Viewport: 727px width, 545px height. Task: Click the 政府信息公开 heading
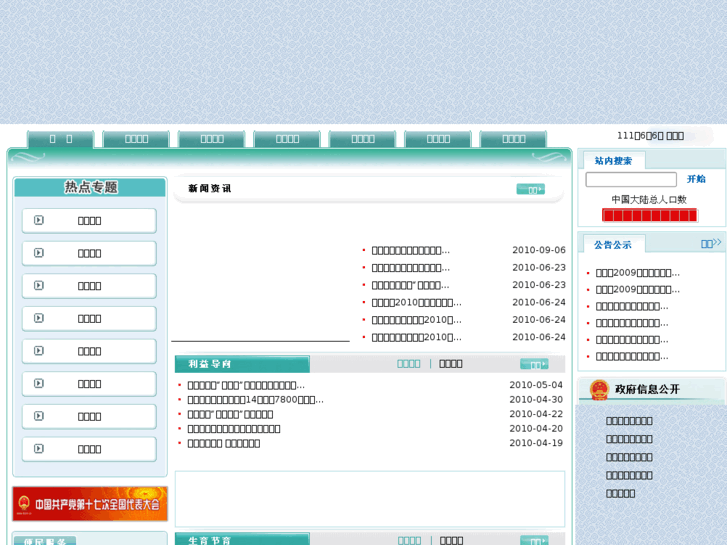click(x=646, y=390)
